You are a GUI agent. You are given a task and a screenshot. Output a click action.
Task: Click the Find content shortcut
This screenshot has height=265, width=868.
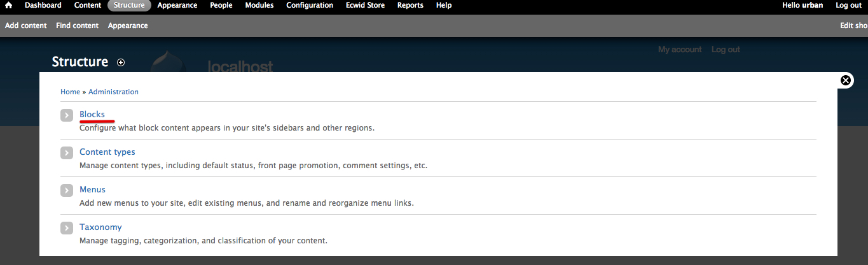(77, 25)
